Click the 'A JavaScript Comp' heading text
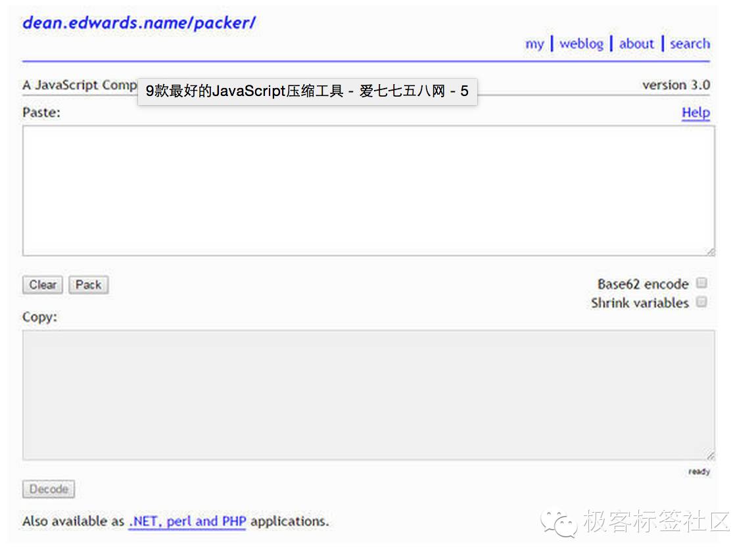The height and width of the screenshot is (560, 756). pos(80,85)
